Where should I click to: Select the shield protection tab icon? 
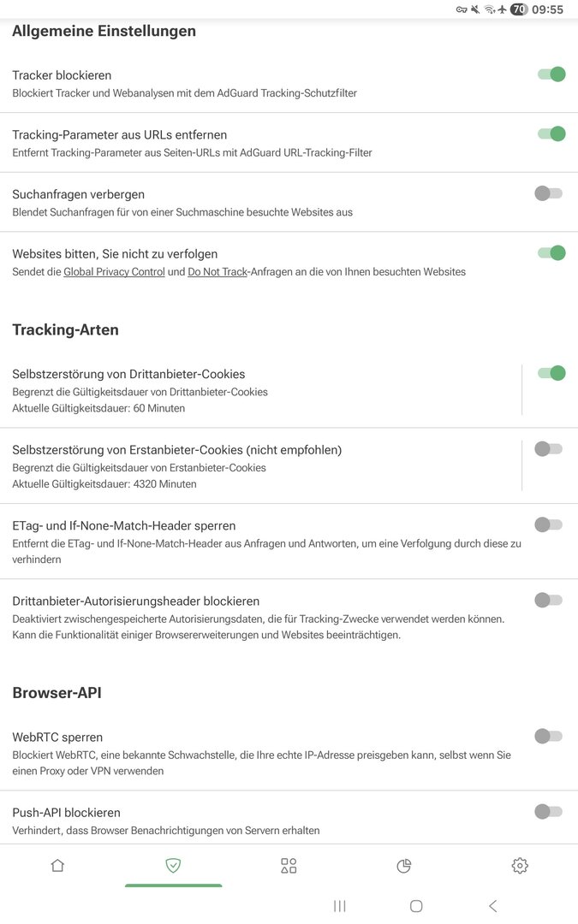point(173,866)
